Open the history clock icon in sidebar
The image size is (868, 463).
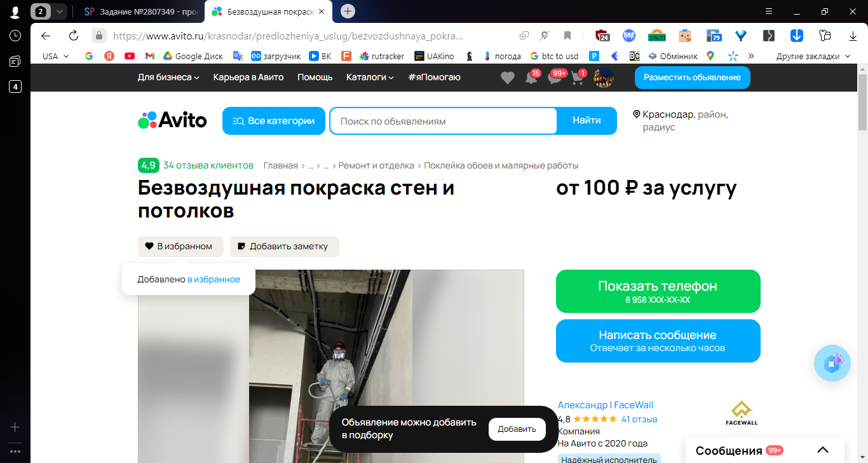tap(15, 36)
